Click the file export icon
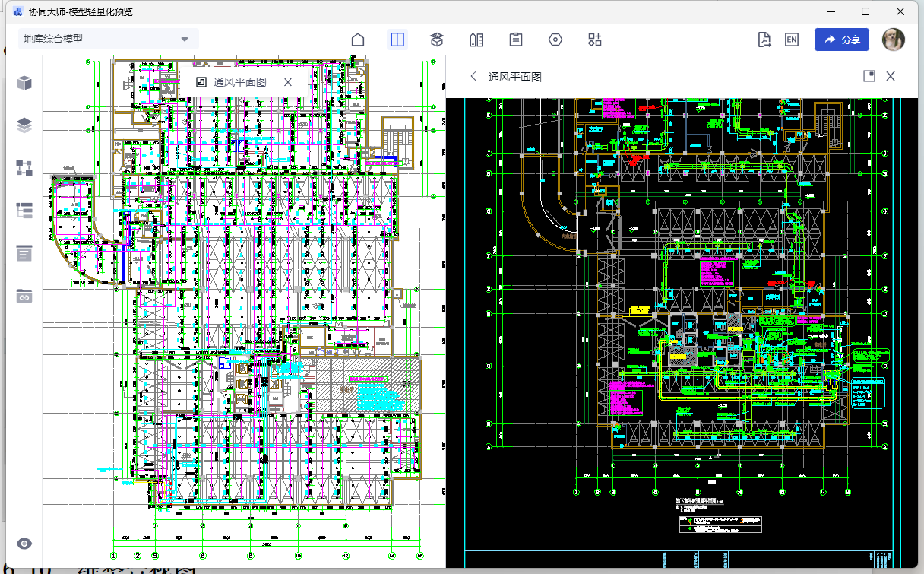The width and height of the screenshot is (924, 574). pos(764,40)
